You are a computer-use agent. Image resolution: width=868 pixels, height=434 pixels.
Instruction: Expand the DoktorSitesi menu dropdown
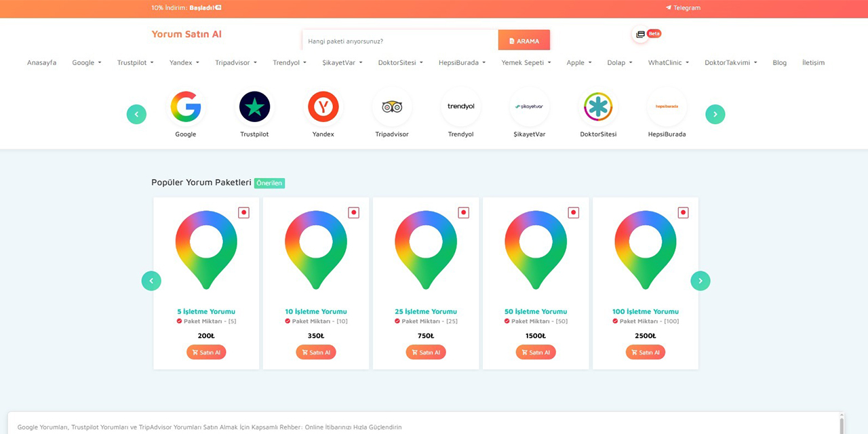(401, 62)
